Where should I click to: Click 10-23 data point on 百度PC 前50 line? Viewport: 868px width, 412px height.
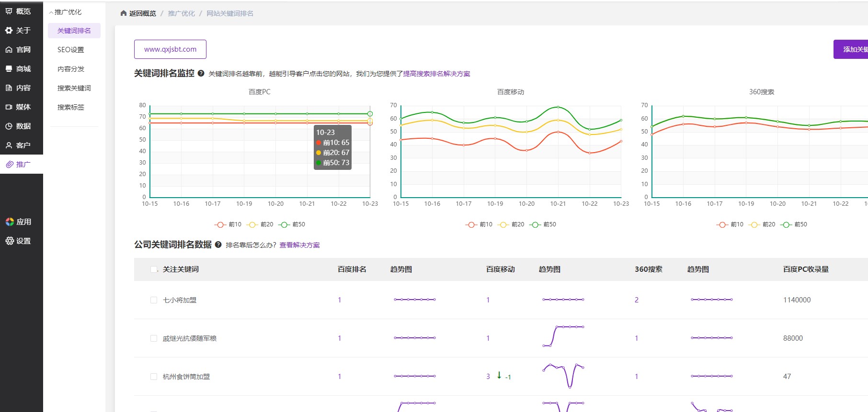370,114
